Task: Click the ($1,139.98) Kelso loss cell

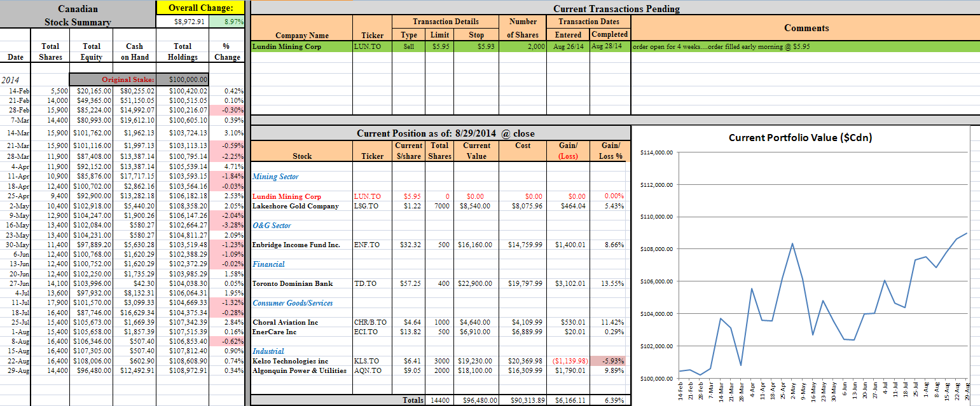Action: (x=567, y=361)
